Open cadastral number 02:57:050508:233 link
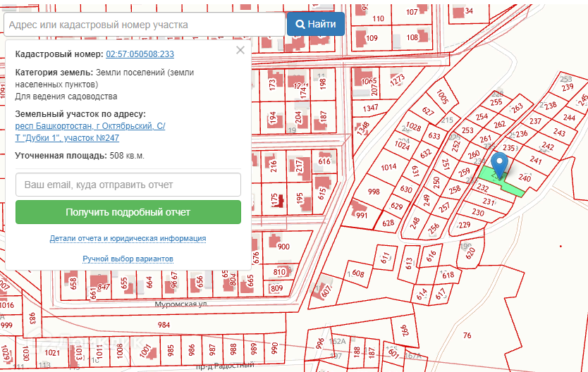The width and height of the screenshot is (588, 372). coord(140,54)
